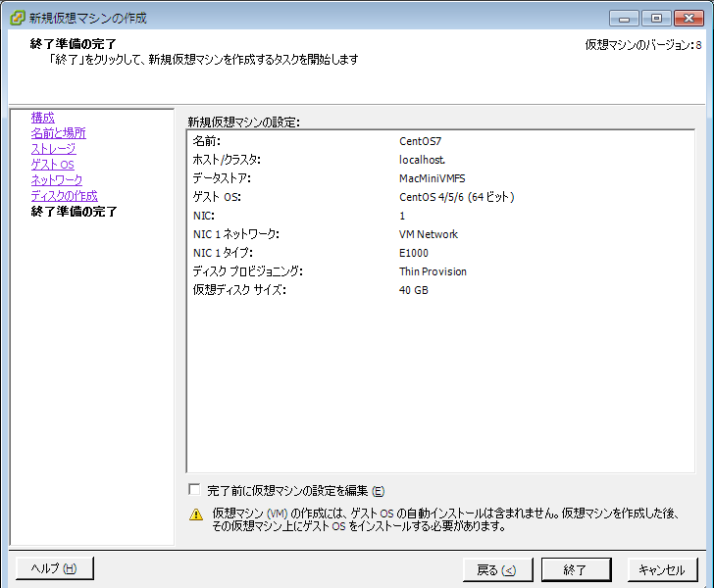
Task: Click 終了 to create the VM
Action: [x=576, y=569]
